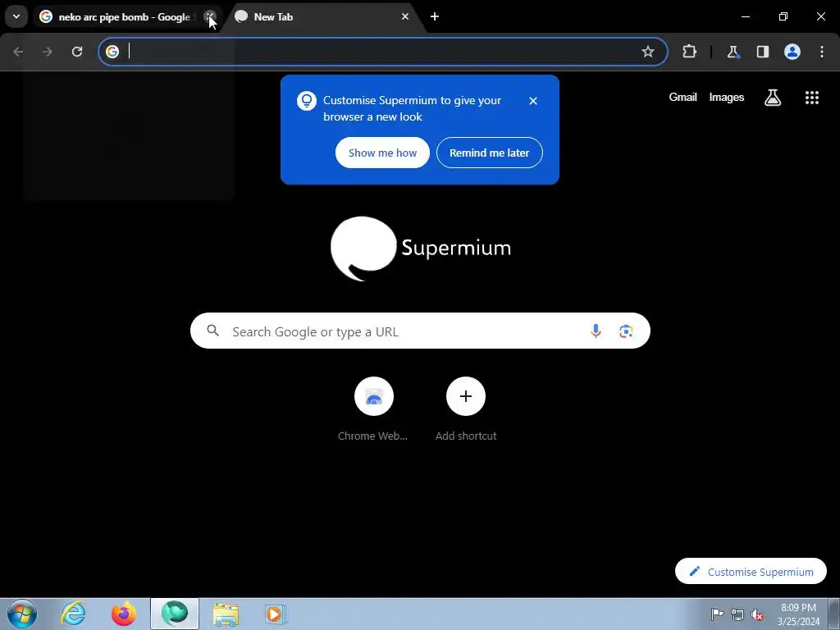Click the magnifier icon in search box

pyautogui.click(x=212, y=331)
